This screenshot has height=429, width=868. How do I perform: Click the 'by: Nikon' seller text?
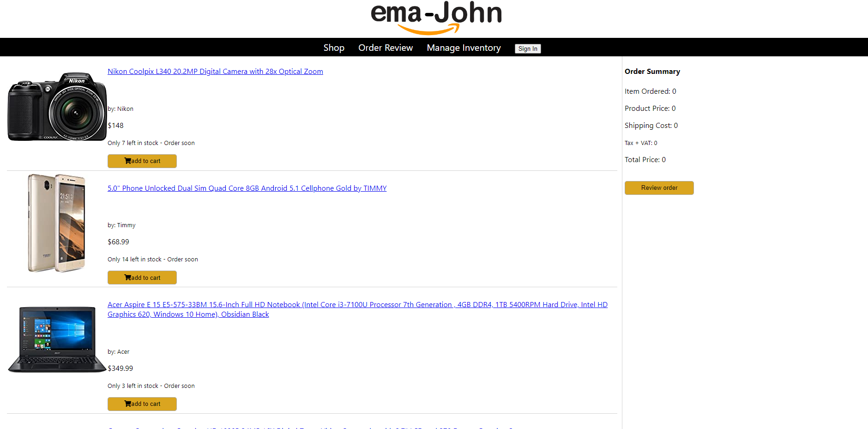pos(121,109)
